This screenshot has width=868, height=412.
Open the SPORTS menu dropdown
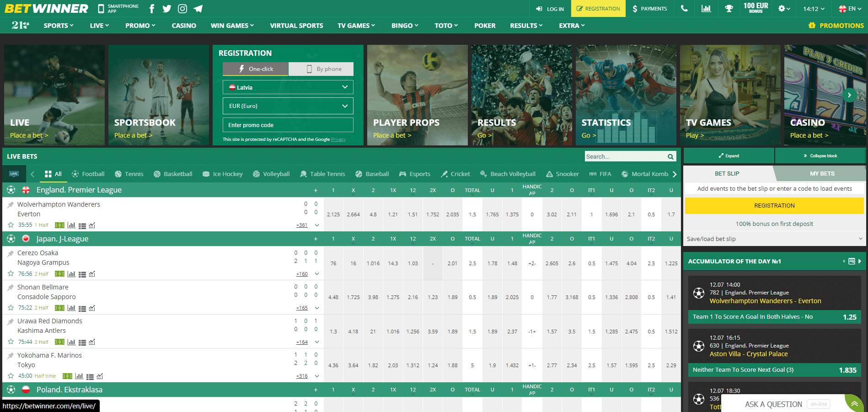pyautogui.click(x=59, y=26)
